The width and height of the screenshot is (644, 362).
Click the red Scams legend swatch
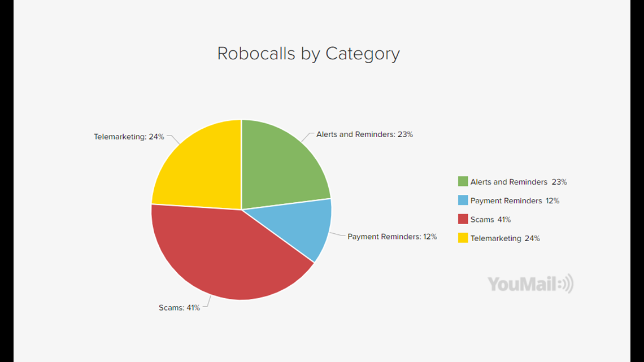[463, 219]
